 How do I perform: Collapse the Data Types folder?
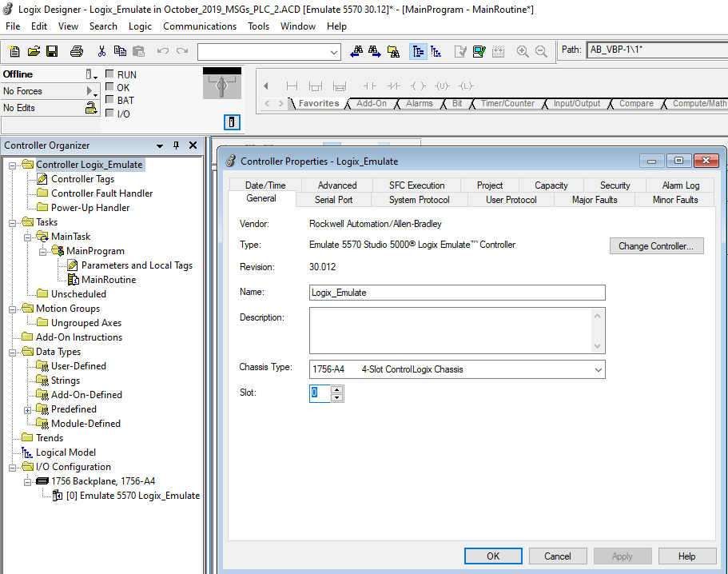click(x=13, y=353)
